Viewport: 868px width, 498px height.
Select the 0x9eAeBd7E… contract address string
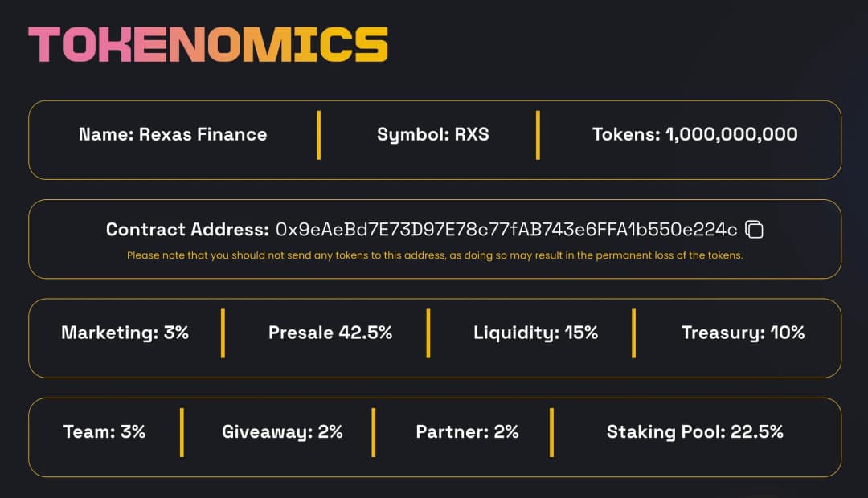(x=506, y=230)
